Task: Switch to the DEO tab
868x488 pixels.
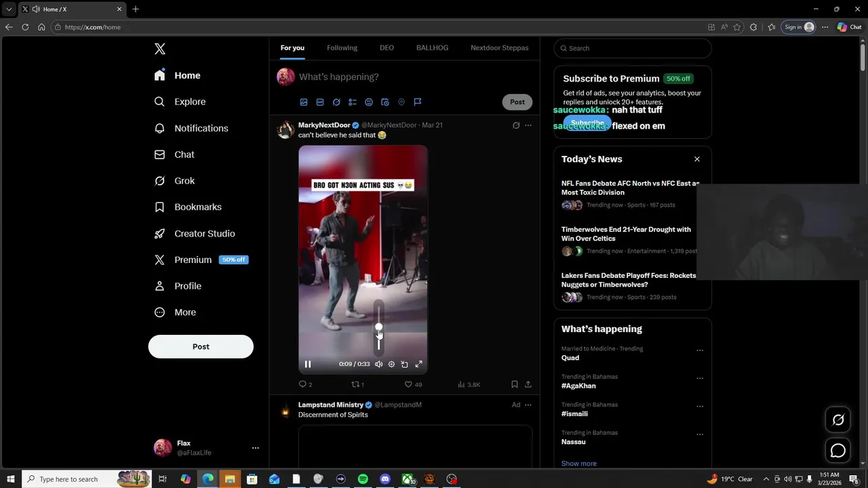Action: (387, 47)
